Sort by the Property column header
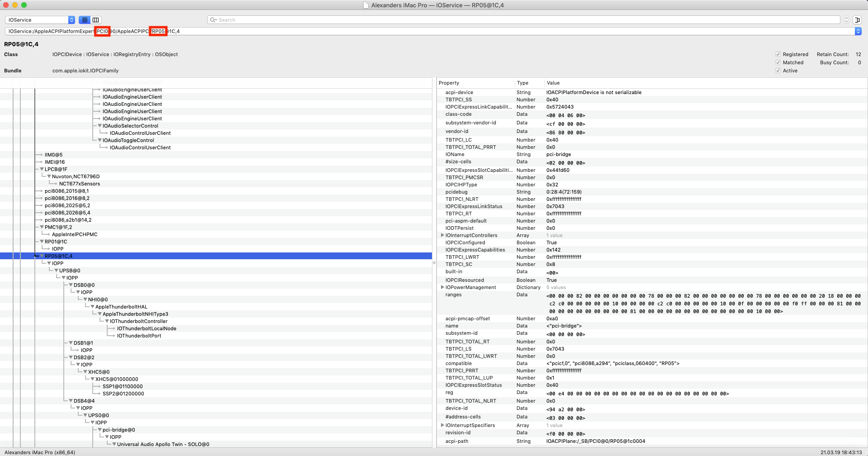This screenshot has width=868, height=456. coord(475,83)
